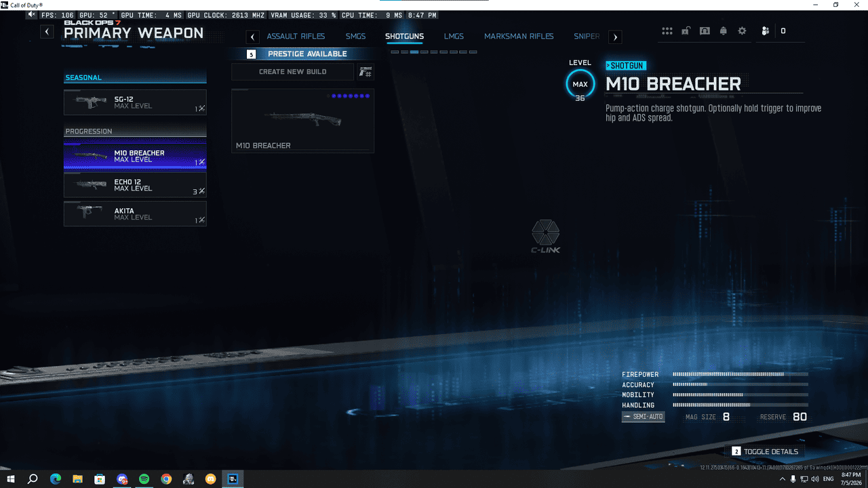The height and width of the screenshot is (488, 868).
Task: Open Discord with notification badge on taskbar
Action: [122, 479]
